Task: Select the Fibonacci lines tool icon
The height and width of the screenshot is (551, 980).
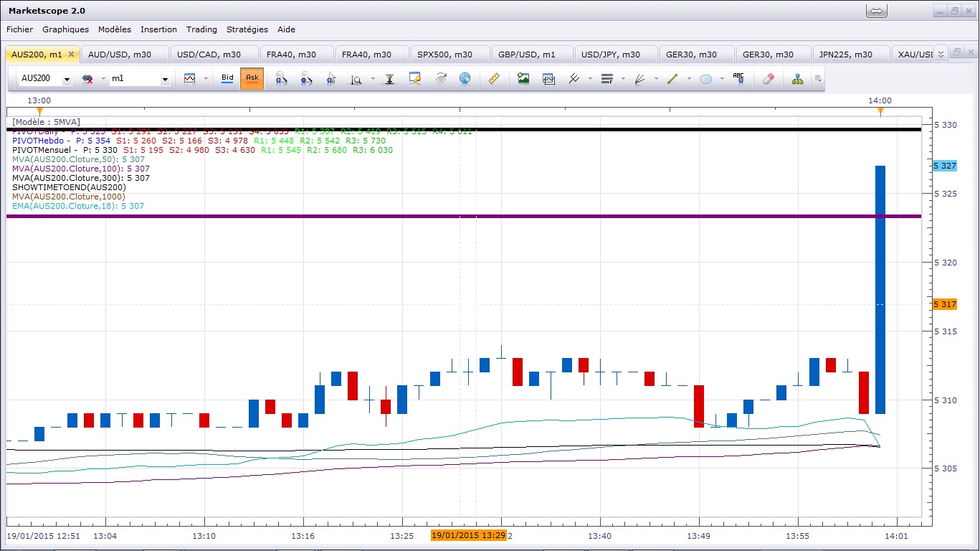Action: pos(607,79)
